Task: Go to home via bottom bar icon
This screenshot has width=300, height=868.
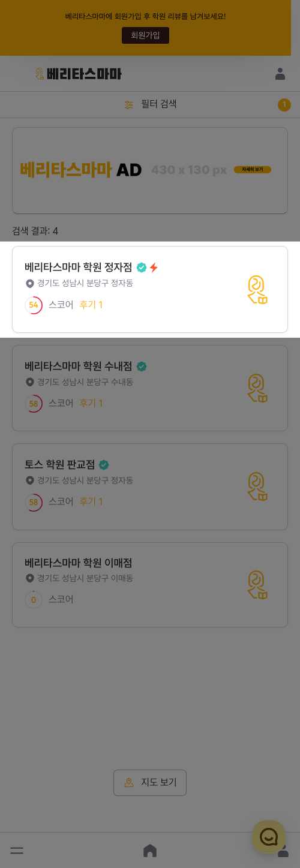Action: click(150, 851)
